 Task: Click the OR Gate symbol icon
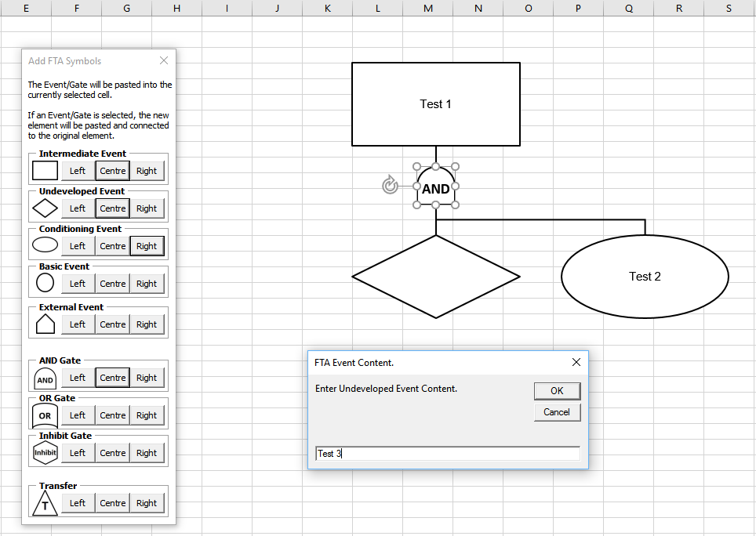[x=45, y=415]
